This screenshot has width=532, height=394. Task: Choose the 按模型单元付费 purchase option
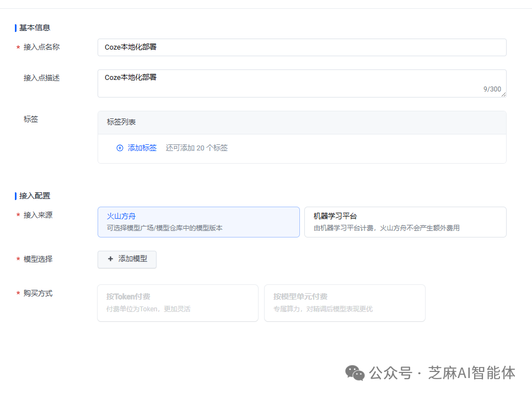tap(345, 303)
